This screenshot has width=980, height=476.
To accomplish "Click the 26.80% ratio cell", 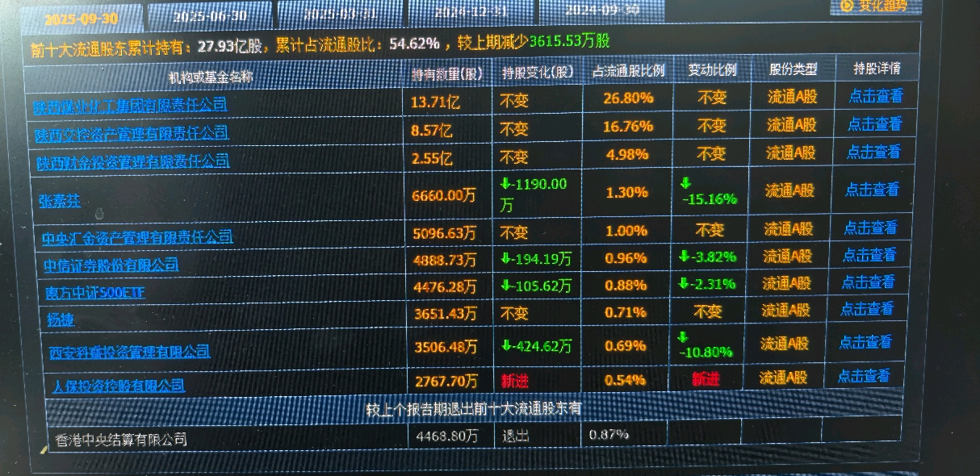I will pyautogui.click(x=628, y=98).
